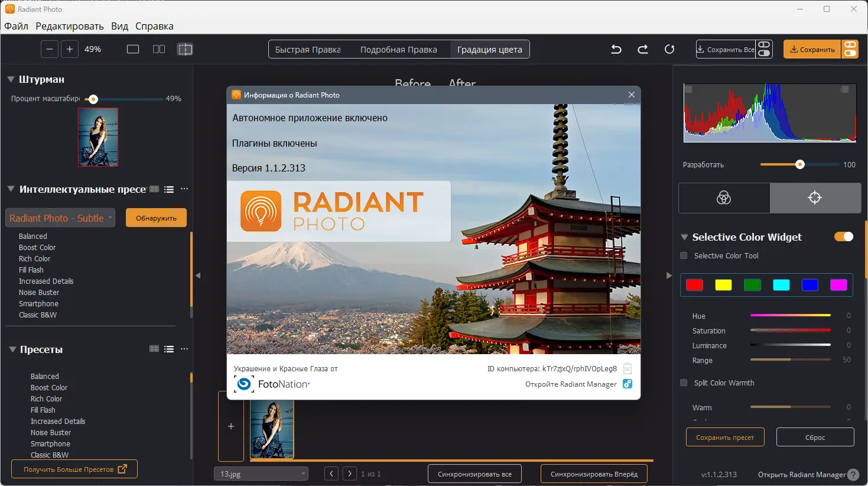Open Radiant Manager icon in dialog
The image size is (868, 486).
click(x=628, y=384)
